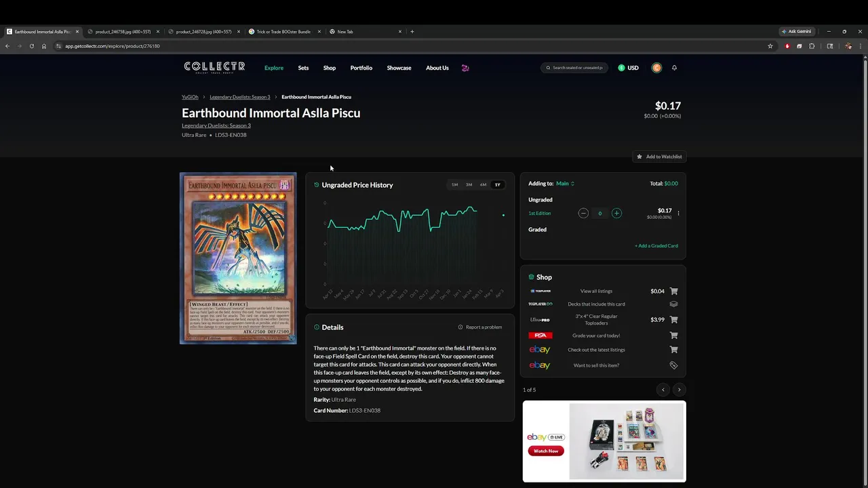Follow Legendary Duelists: Season 3 breadcrumb link
The image size is (868, 488).
point(240,97)
